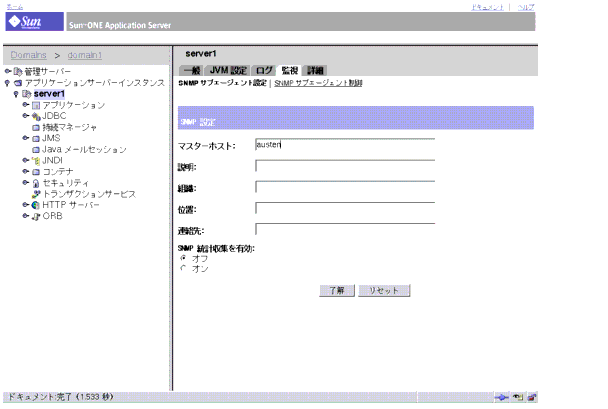Screen dimensions: 608x409
Task: Expand the コンテナ node
Action: (26, 171)
